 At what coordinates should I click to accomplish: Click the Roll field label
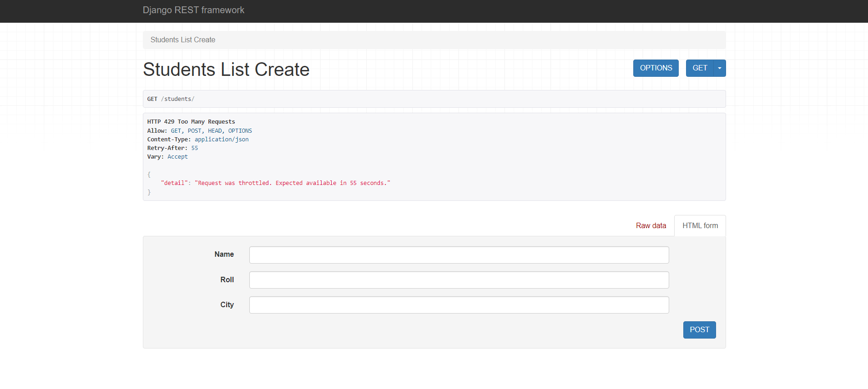pos(227,280)
